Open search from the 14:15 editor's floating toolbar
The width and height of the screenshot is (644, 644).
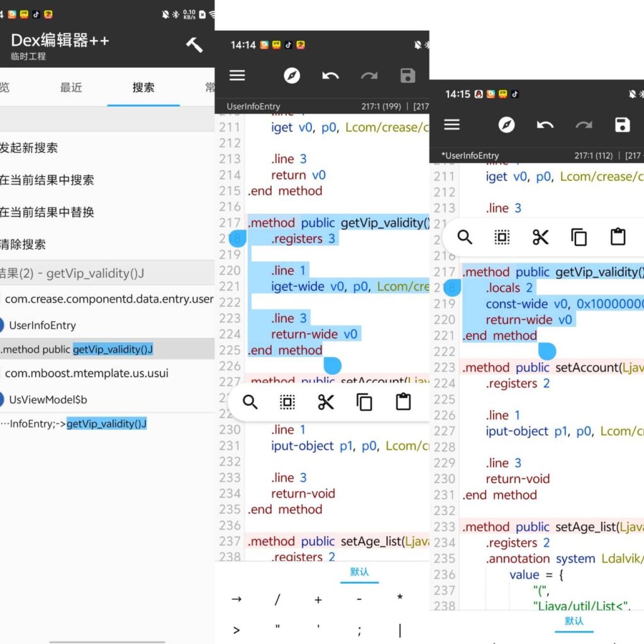464,237
